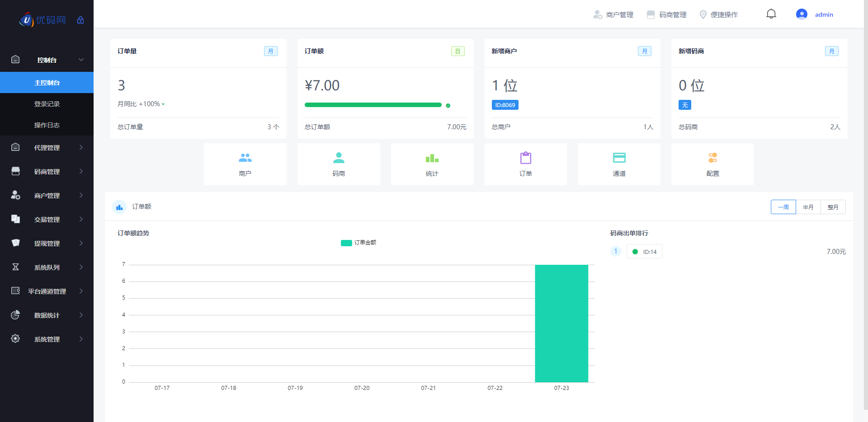Expand the 交易管理 sidebar menu
The width and height of the screenshot is (868, 422).
pos(47,220)
